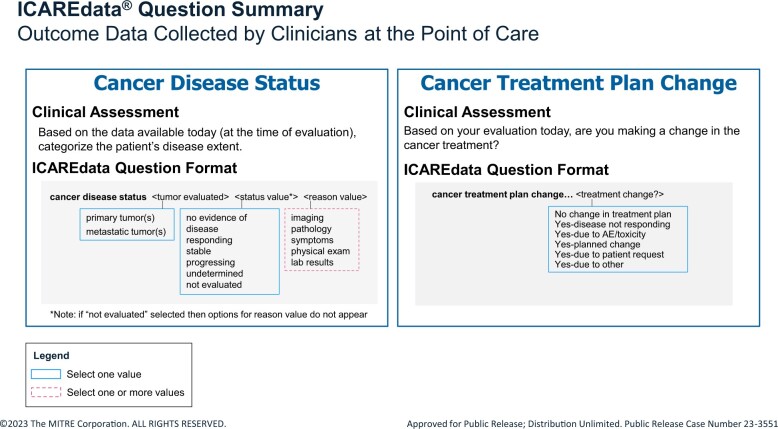Select 'No change in treatment plan'

(x=613, y=214)
